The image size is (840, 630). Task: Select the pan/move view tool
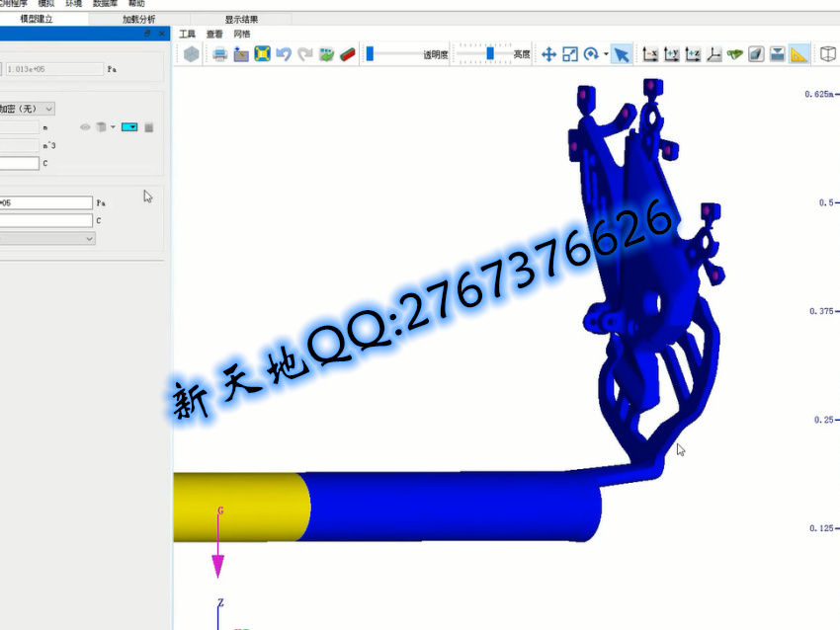click(x=548, y=55)
